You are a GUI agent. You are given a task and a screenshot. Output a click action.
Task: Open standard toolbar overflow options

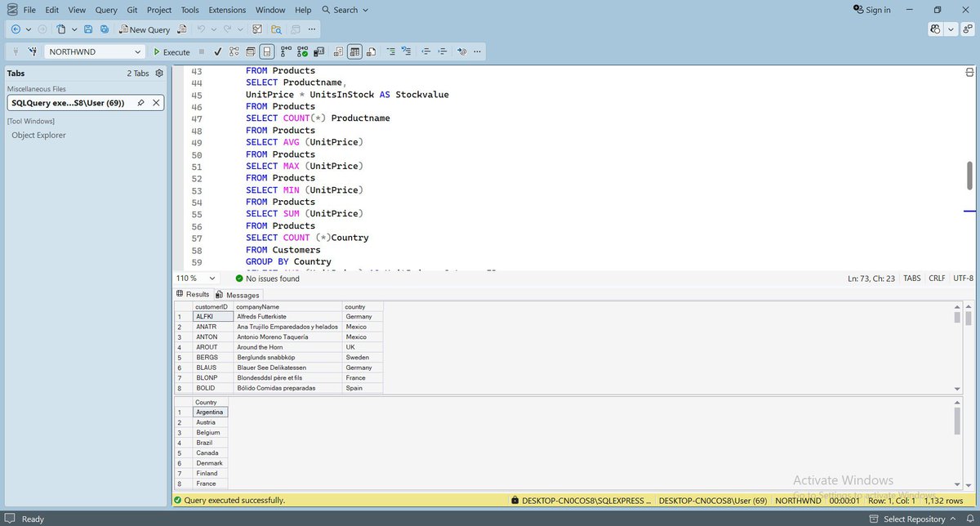point(313,29)
